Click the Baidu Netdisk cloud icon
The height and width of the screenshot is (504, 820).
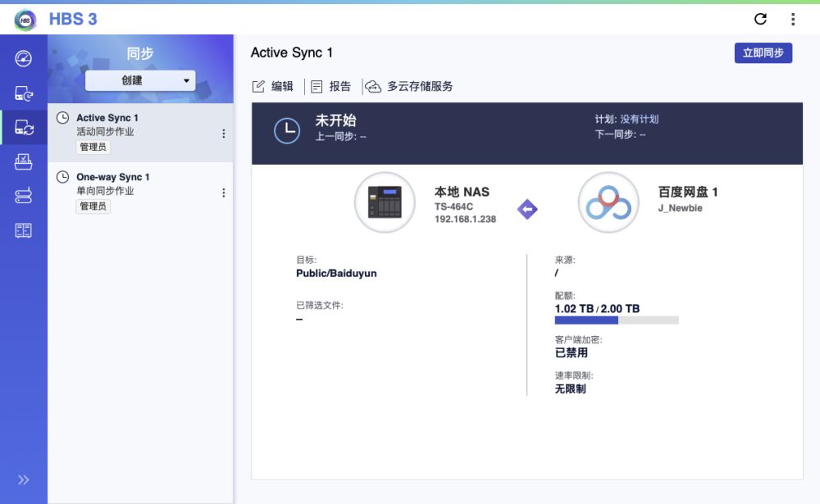[608, 202]
